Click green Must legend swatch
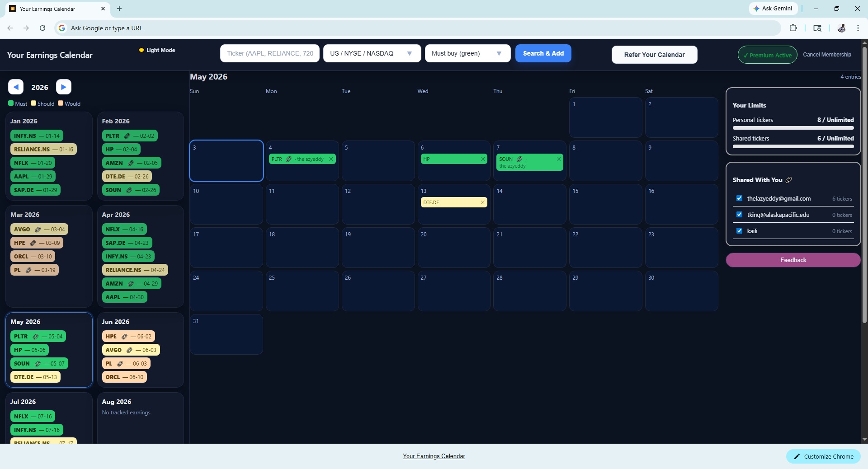The image size is (868, 469). [11, 103]
